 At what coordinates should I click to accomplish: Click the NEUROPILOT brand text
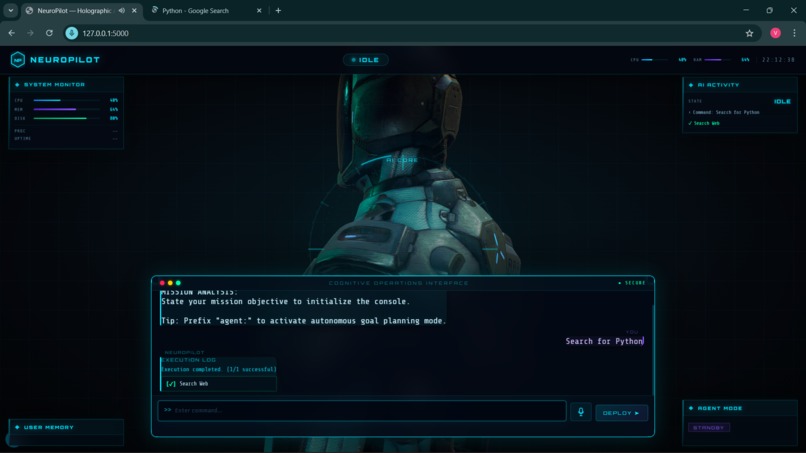tap(65, 60)
